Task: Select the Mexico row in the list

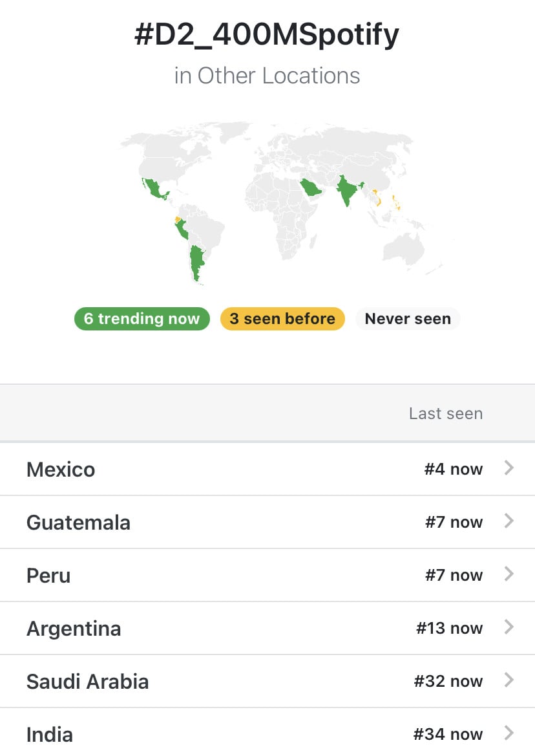Action: click(x=267, y=469)
